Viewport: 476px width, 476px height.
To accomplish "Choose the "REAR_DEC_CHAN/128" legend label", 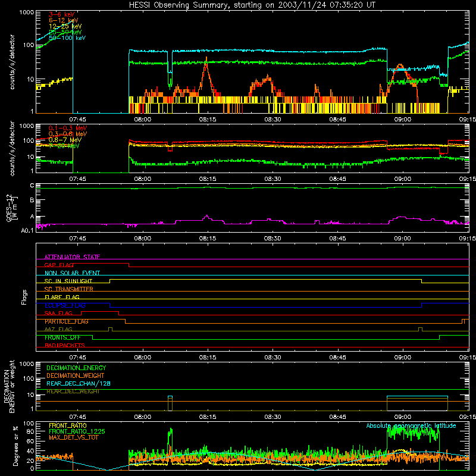I will click(79, 383).
